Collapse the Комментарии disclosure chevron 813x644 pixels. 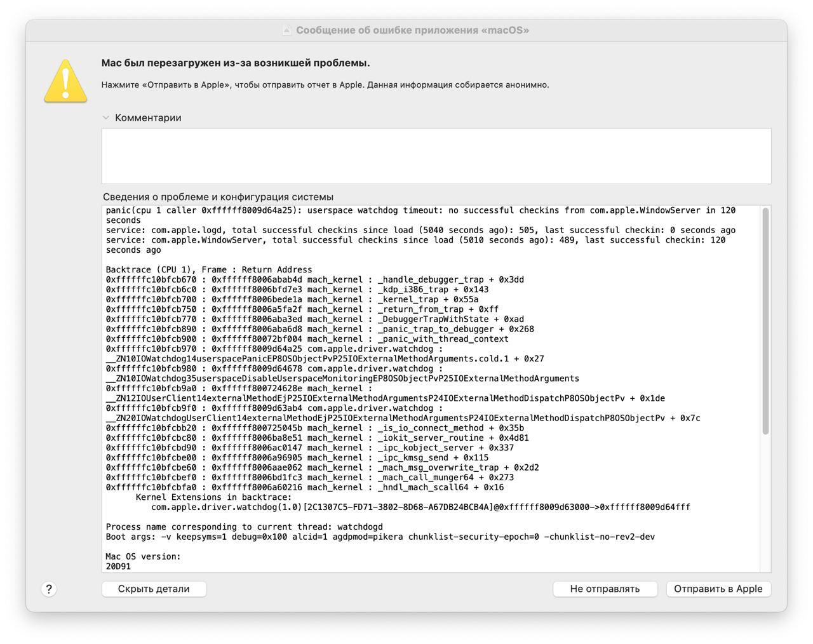point(106,117)
